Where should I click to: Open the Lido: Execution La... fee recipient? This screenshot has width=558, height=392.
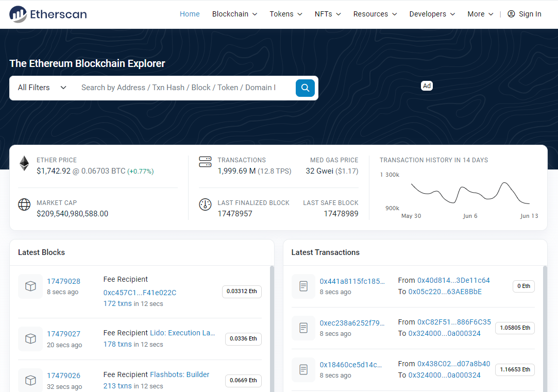[182, 333]
